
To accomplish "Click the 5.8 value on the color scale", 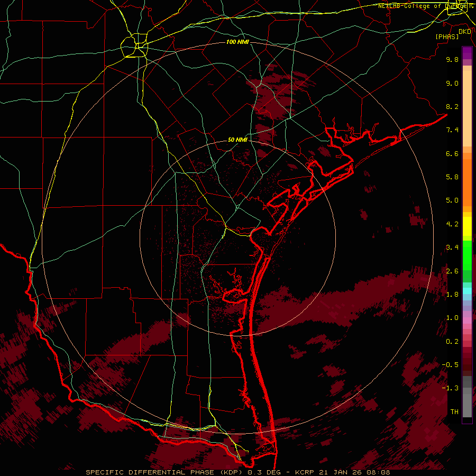I will point(452,177).
